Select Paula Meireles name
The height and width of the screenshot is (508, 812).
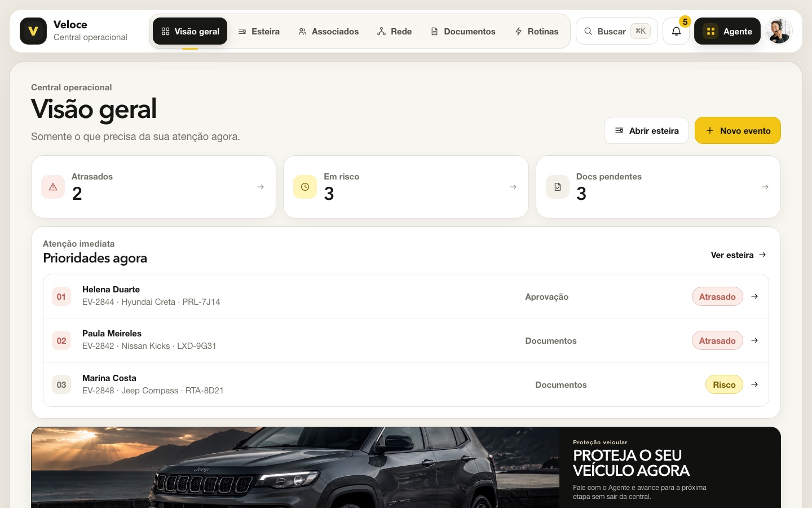pos(112,334)
